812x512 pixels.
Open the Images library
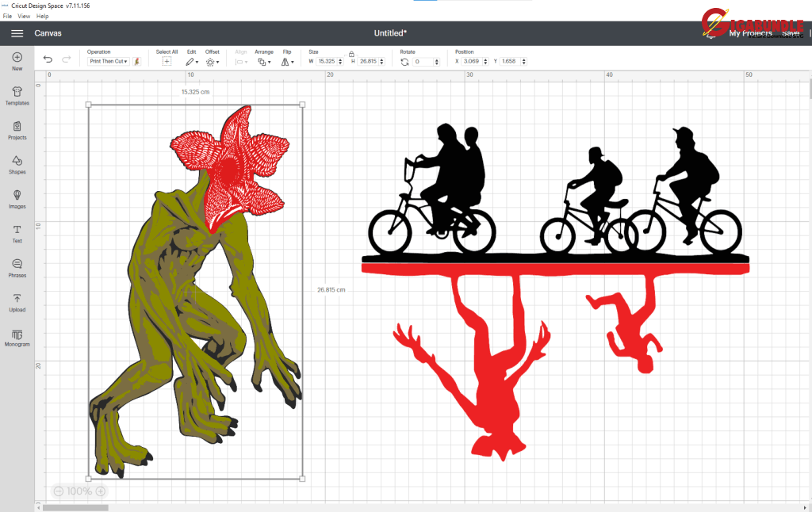pos(17,199)
